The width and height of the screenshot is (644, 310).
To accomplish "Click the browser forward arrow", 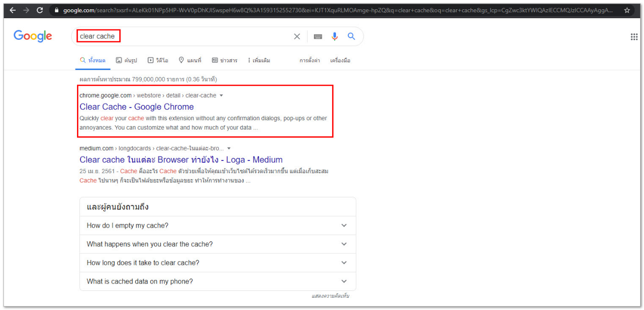I will coord(26,10).
